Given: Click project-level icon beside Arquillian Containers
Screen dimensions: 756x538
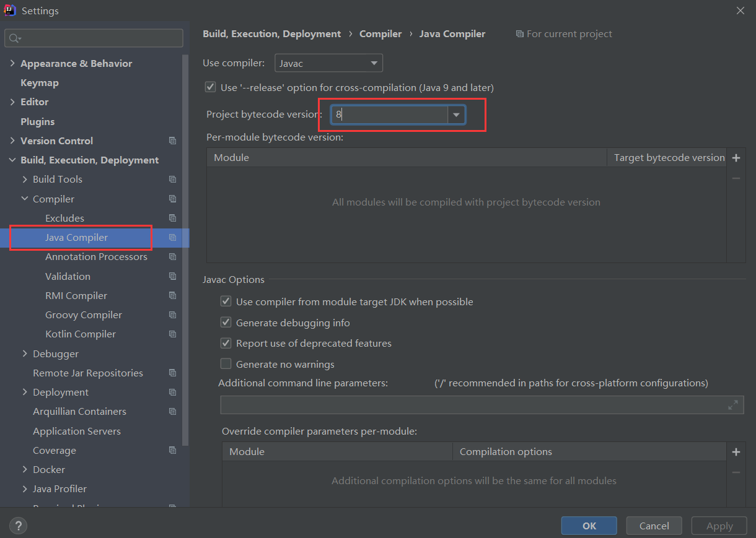Looking at the screenshot, I should (x=172, y=412).
